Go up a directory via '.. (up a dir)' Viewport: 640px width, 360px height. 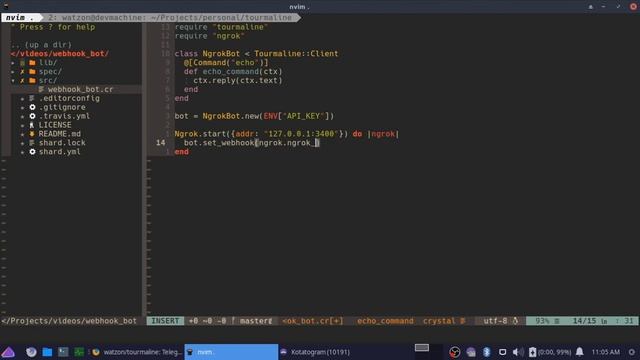41,45
